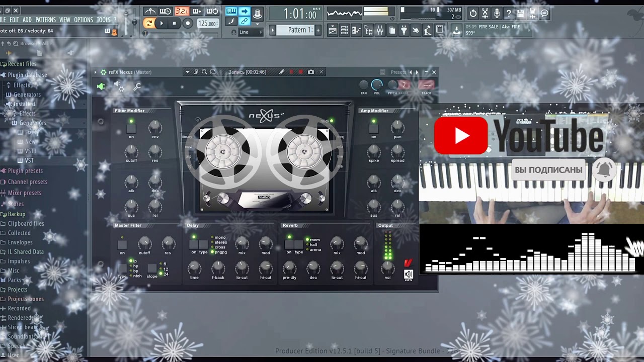This screenshot has width=644, height=362.
Task: Toggle loop recording icon
Action: tap(212, 11)
